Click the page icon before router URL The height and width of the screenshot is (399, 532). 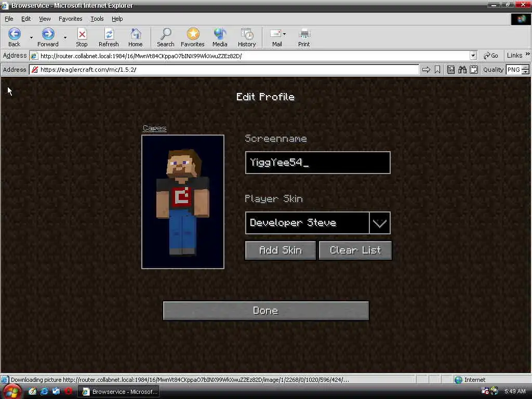pyautogui.click(x=34, y=56)
